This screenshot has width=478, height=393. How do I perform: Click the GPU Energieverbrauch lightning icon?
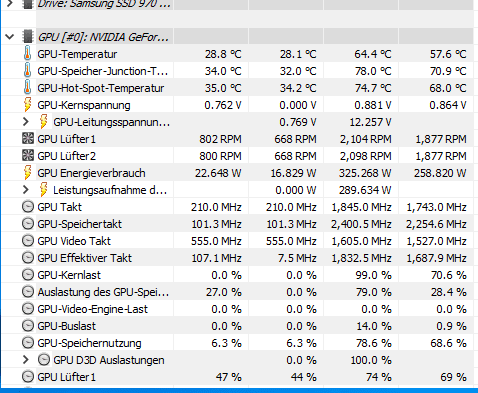[x=28, y=173]
